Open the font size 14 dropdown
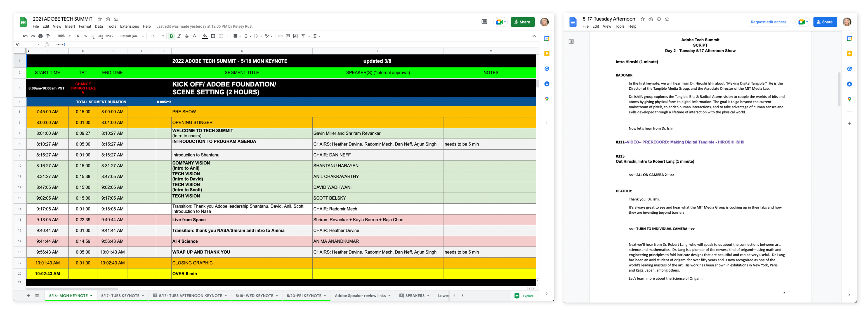This screenshot has height=315, width=868. coord(157,36)
